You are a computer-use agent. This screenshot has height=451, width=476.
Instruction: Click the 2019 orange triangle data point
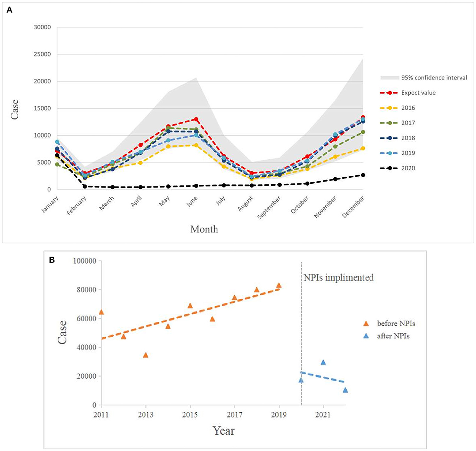click(x=279, y=285)
